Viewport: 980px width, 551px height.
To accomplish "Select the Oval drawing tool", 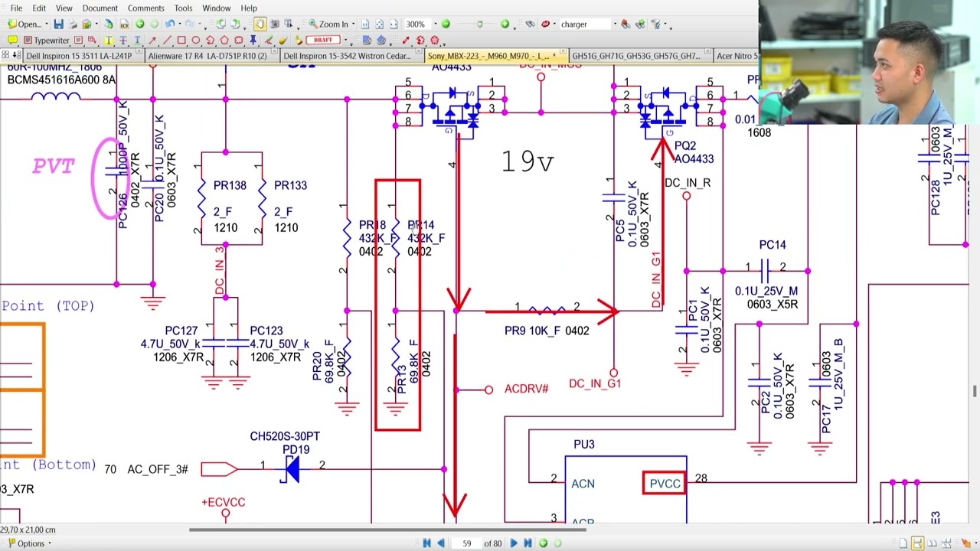I will [196, 41].
